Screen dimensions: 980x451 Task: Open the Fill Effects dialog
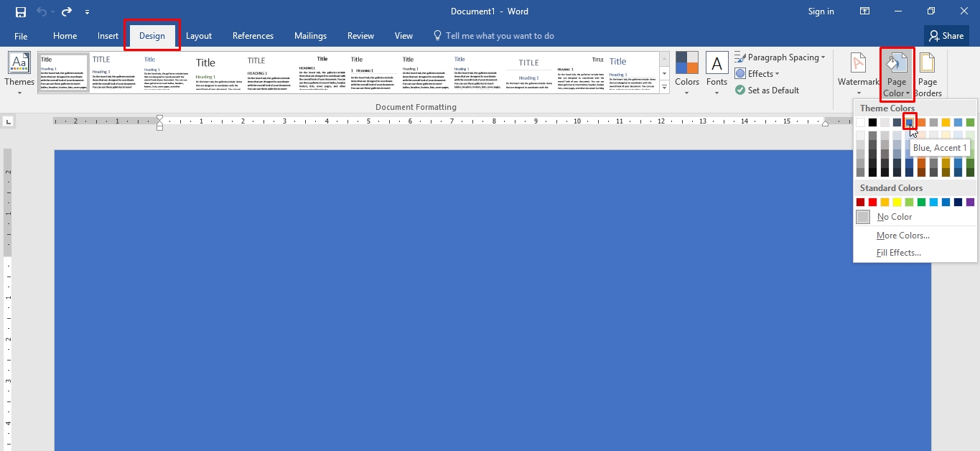click(898, 252)
